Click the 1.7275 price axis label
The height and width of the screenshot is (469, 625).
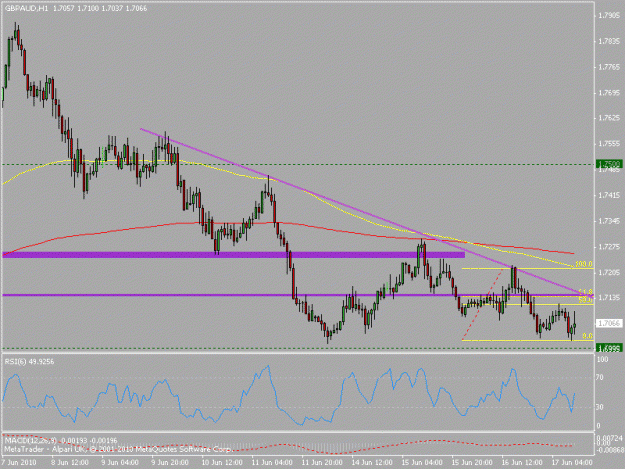click(x=609, y=247)
